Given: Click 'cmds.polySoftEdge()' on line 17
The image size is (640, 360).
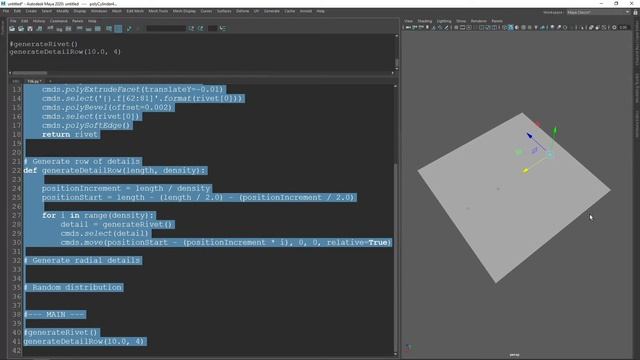Looking at the screenshot, I should (86, 125).
